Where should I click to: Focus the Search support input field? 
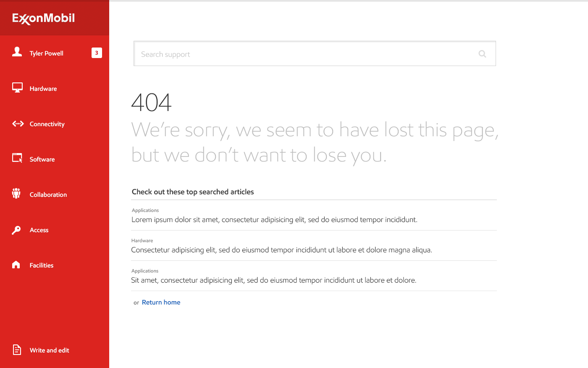pos(307,54)
